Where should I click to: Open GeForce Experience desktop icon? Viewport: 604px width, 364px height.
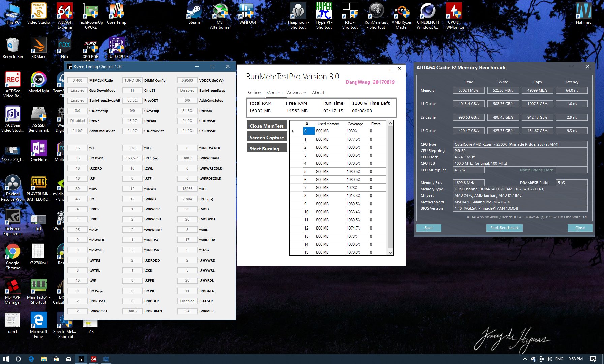[13, 222]
